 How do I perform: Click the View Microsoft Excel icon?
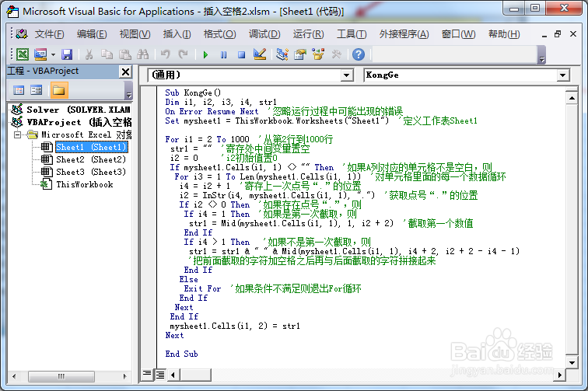23,54
